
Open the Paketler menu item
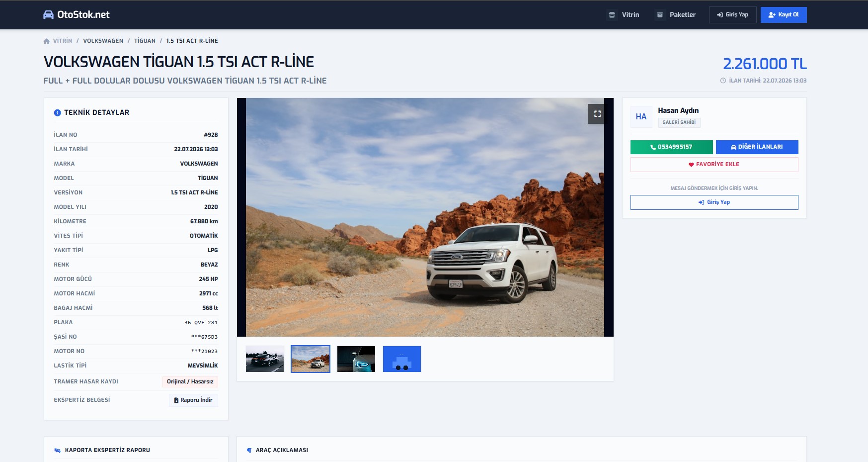coord(676,15)
